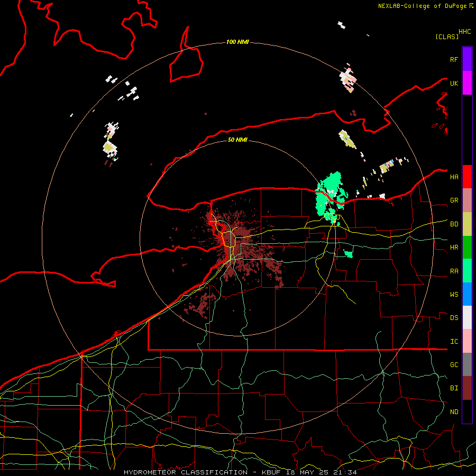Click the WS legend label
Viewport: 476px width, 476px height.
tap(454, 294)
